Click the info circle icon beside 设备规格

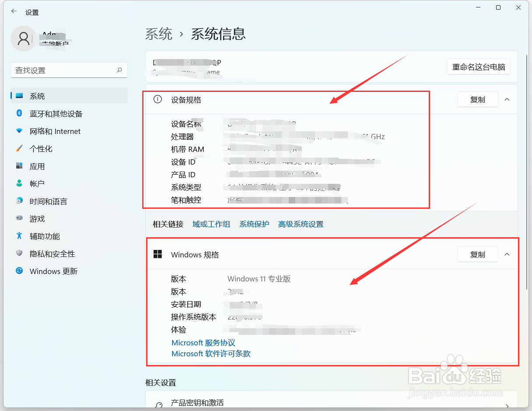point(157,99)
